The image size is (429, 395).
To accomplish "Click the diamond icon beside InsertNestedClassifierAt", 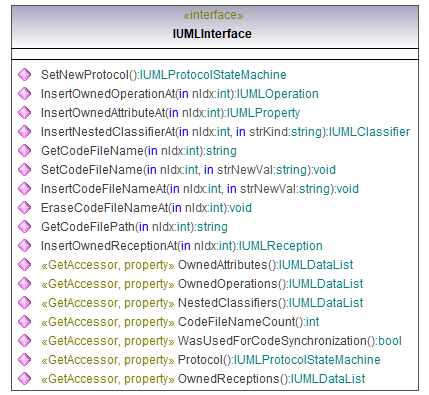I will coord(24,132).
